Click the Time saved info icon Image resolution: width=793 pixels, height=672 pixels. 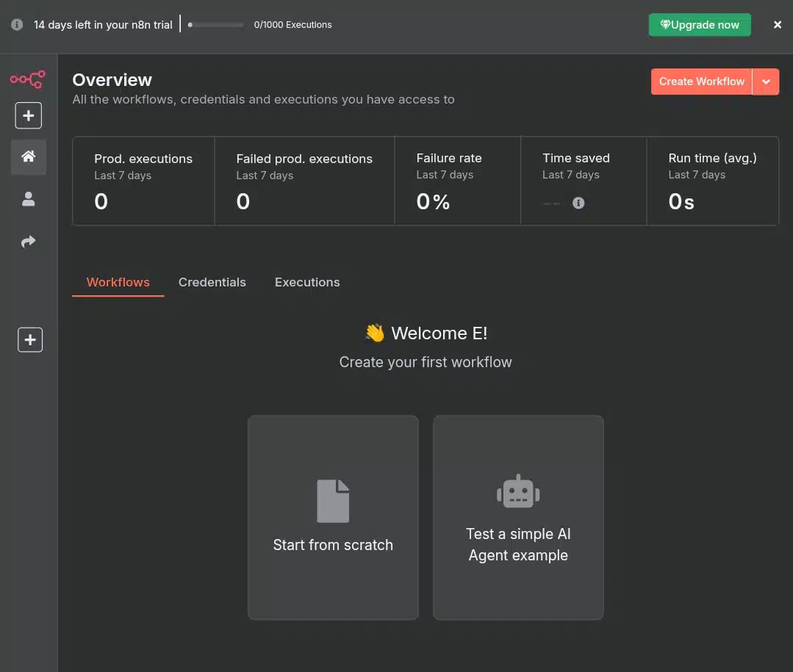point(578,203)
